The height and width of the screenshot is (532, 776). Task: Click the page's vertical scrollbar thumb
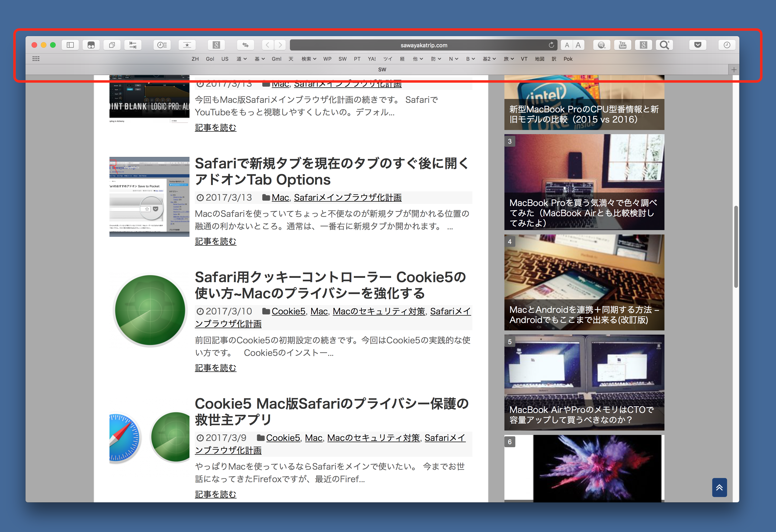click(736, 247)
